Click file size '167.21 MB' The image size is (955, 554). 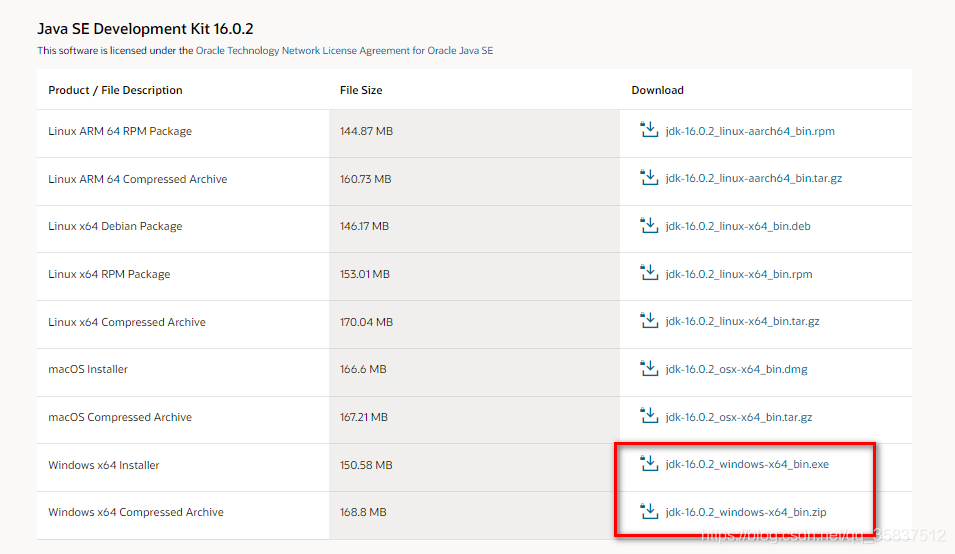tap(364, 417)
